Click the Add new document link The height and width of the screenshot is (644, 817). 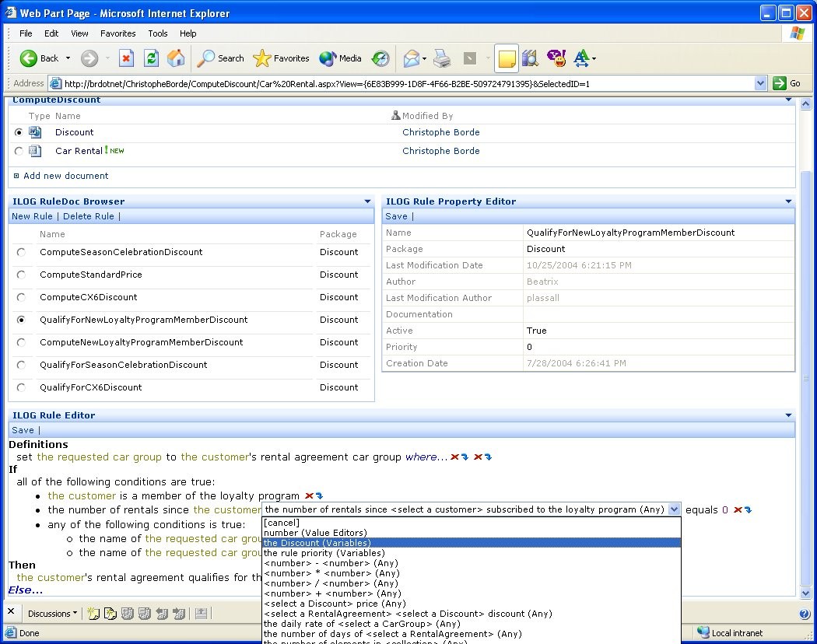click(65, 176)
